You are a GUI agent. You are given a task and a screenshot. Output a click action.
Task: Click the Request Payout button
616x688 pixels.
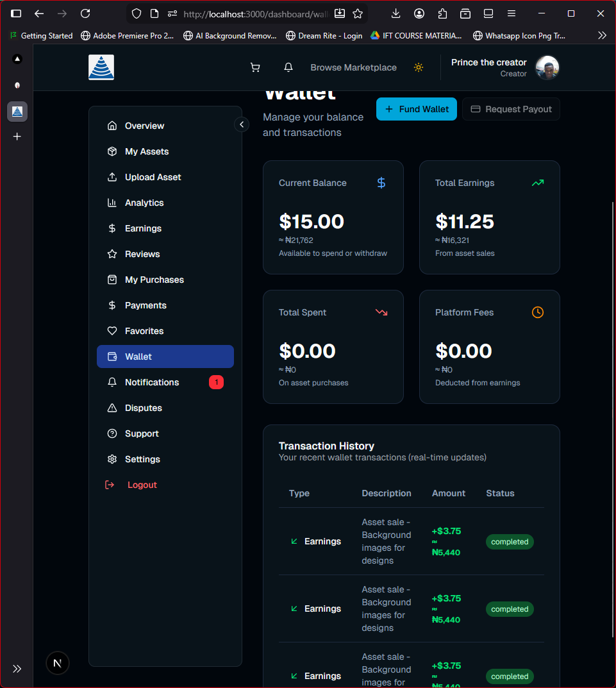point(511,109)
